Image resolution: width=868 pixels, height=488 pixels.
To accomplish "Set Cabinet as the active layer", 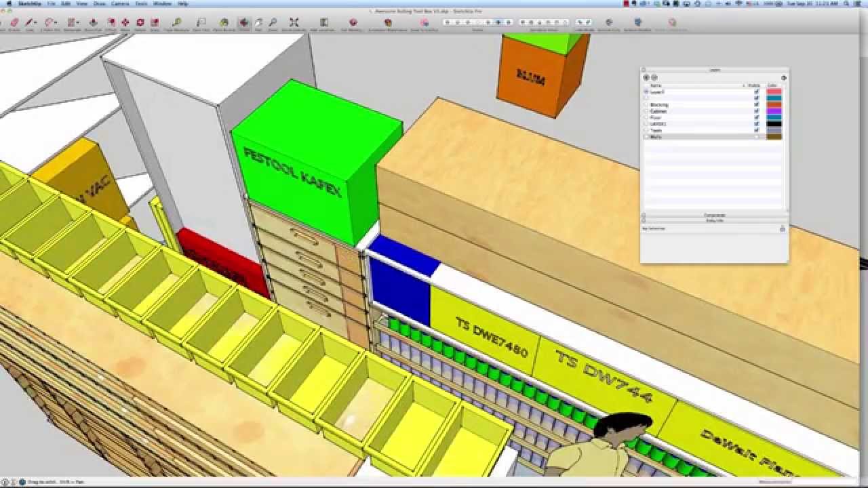I will (x=646, y=111).
